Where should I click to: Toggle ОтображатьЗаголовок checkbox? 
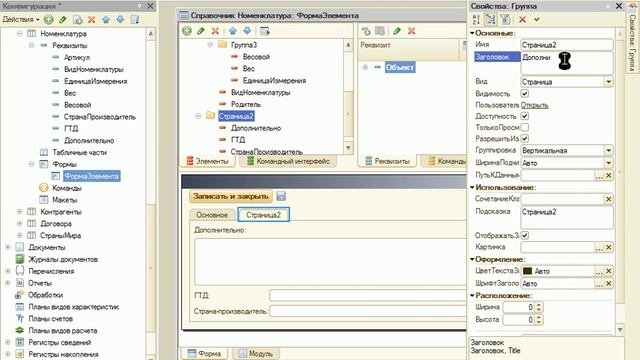525,235
